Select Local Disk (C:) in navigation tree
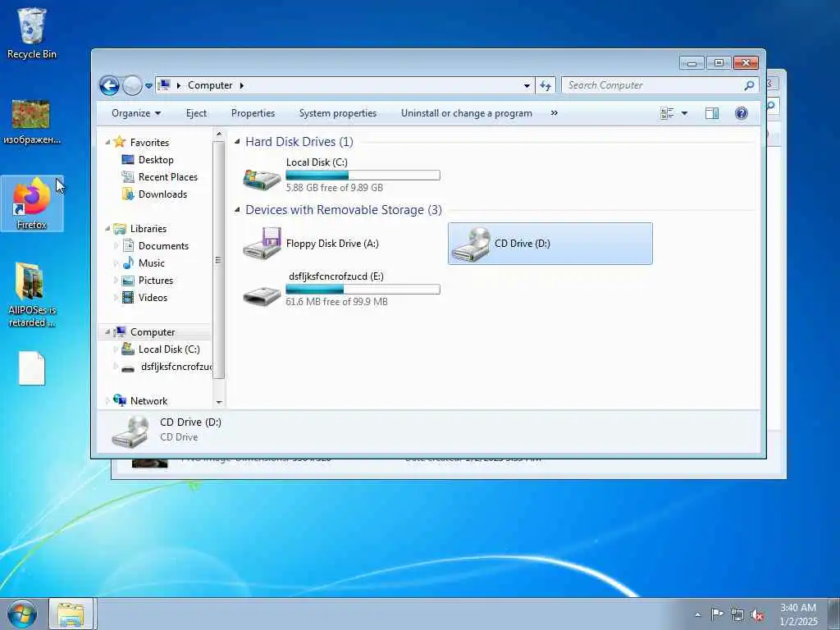Viewport: 840px width, 630px height. pos(169,349)
